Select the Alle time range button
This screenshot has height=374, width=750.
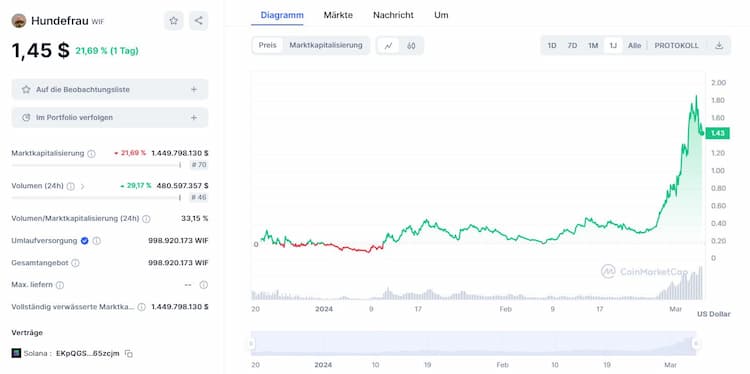tap(634, 45)
